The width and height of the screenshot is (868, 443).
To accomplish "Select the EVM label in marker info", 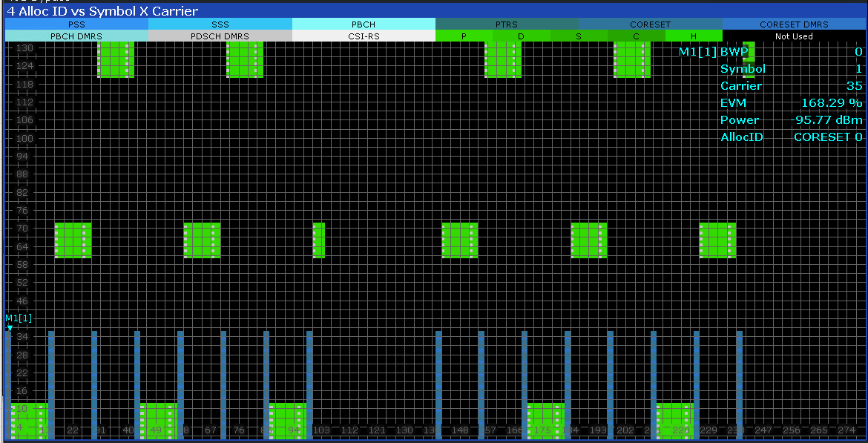I will coord(734,103).
